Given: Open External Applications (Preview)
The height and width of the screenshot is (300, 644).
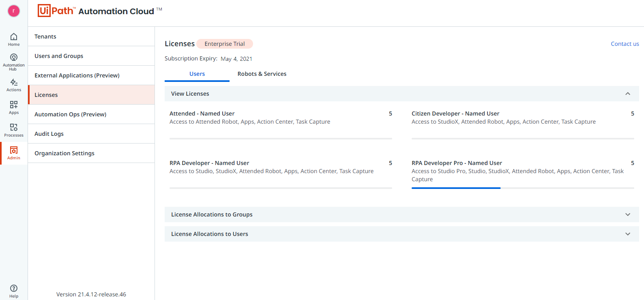Looking at the screenshot, I should pos(91,75).
